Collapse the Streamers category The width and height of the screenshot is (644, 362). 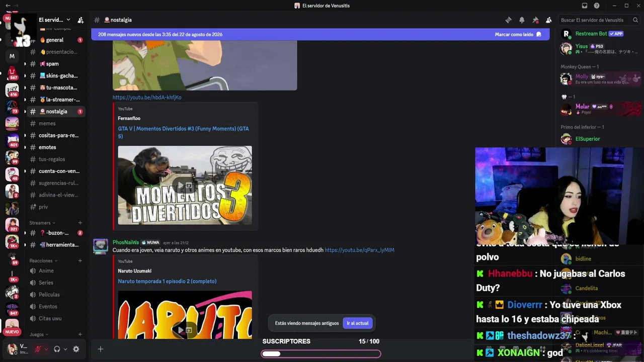click(x=42, y=223)
